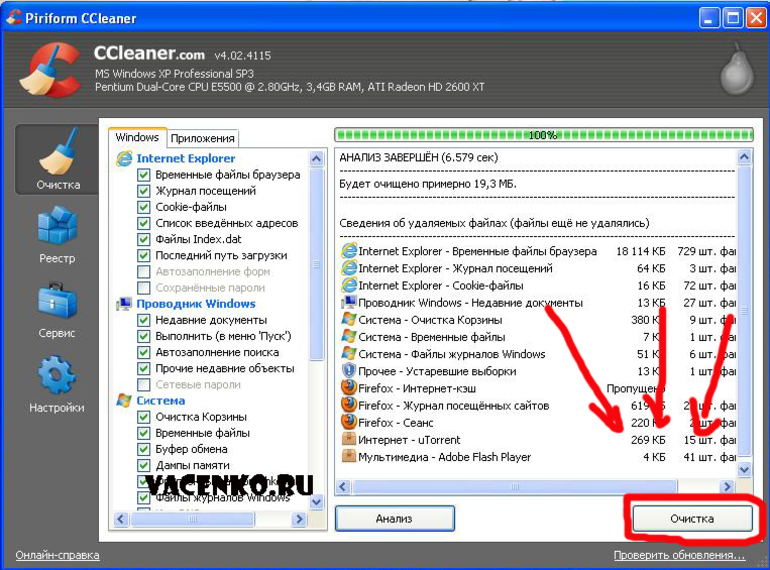Uncheck Временные файлы браузера checkbox
Viewport: 770px width, 570px height.
point(143,175)
